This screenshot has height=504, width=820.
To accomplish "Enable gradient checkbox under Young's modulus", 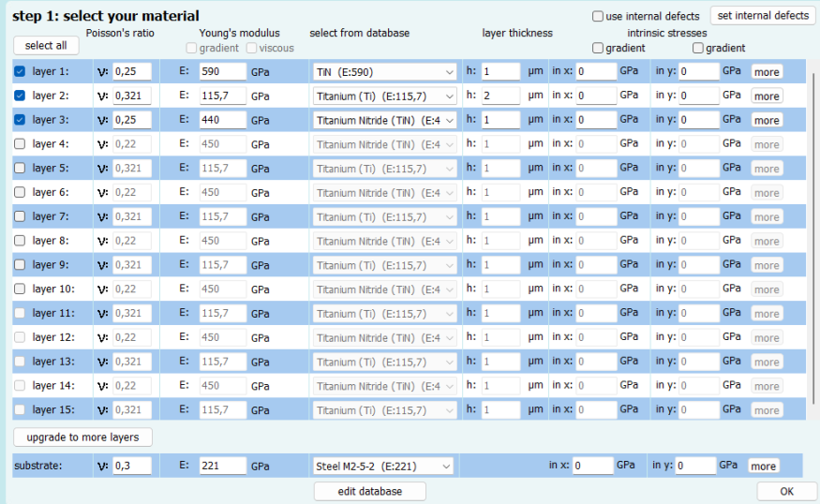I will 192,48.
